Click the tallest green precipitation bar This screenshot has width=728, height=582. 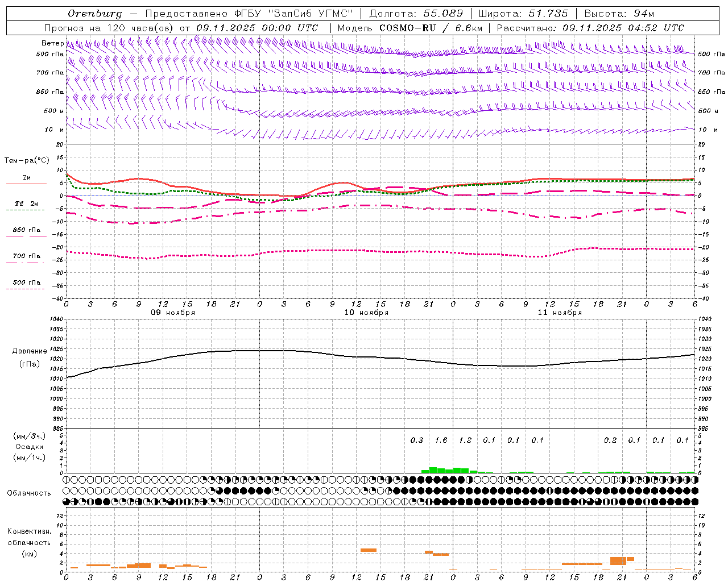[x=433, y=470]
